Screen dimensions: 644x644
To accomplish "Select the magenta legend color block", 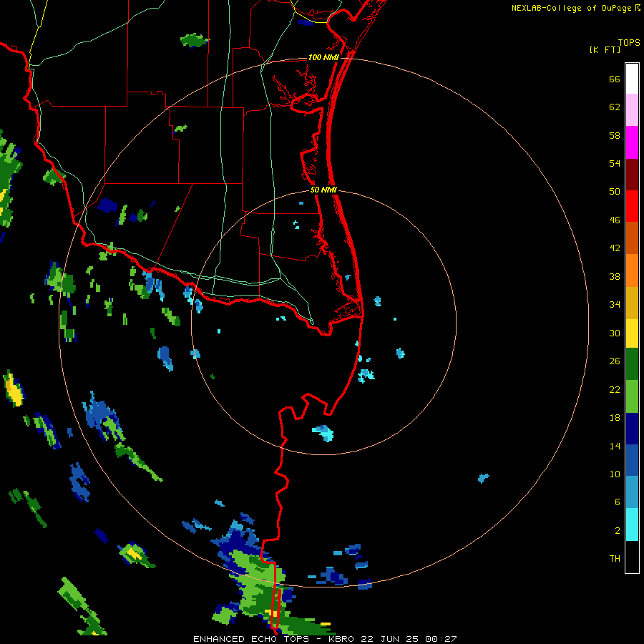I will coord(632,142).
